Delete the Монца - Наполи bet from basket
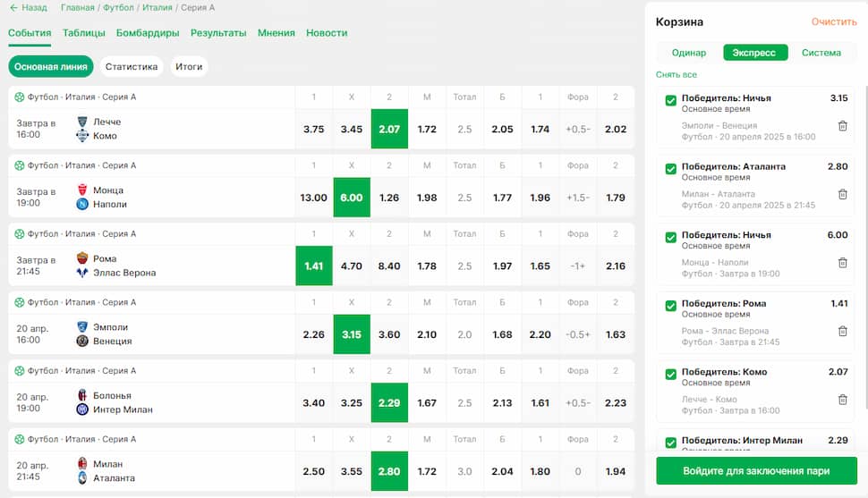 point(843,263)
